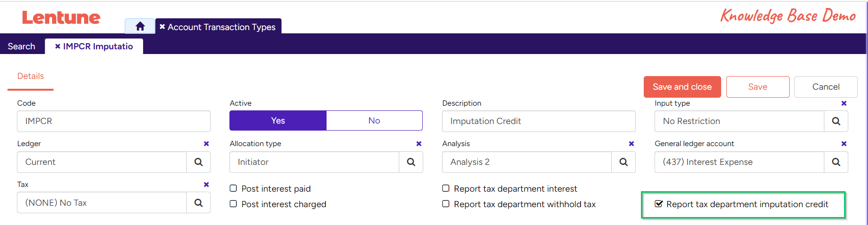The width and height of the screenshot is (868, 225).
Task: Clear the Analysis field
Action: click(x=631, y=144)
